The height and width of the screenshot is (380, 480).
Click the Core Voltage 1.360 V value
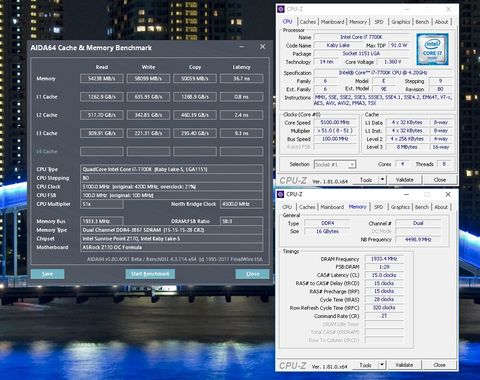[x=393, y=62]
